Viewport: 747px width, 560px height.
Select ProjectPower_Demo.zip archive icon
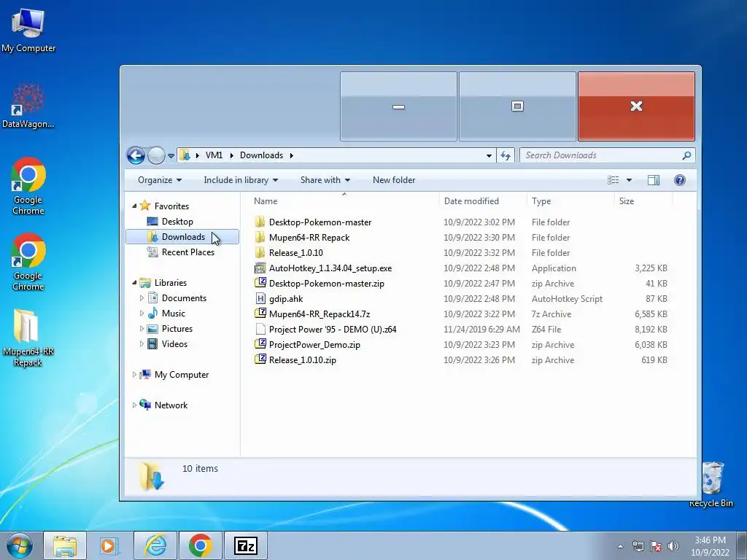click(x=260, y=344)
